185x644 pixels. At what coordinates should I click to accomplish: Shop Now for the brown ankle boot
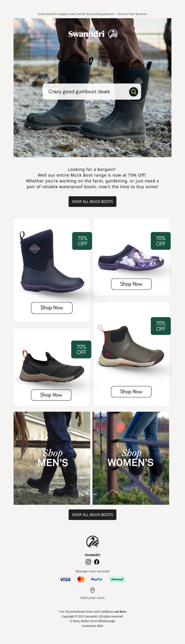pos(131,392)
